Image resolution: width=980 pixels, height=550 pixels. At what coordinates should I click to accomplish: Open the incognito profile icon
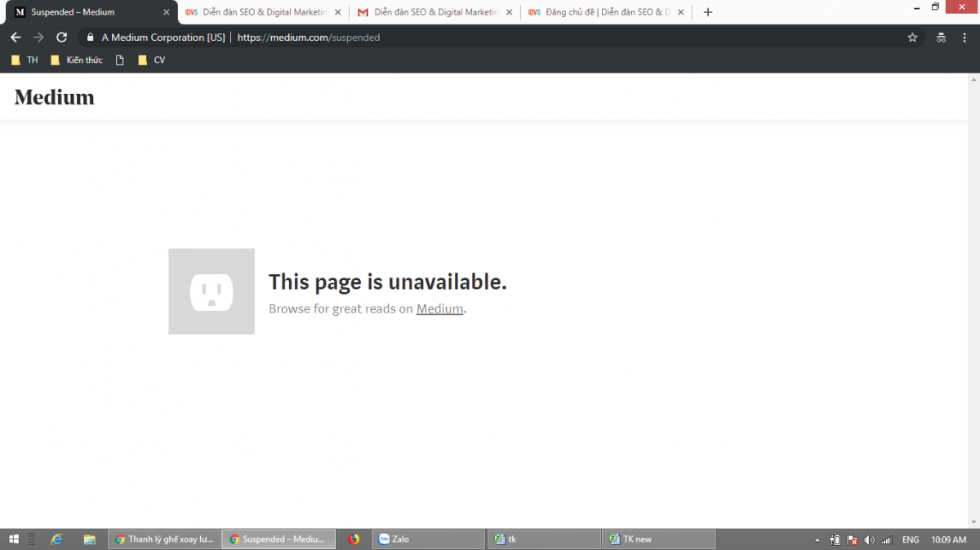tap(941, 38)
